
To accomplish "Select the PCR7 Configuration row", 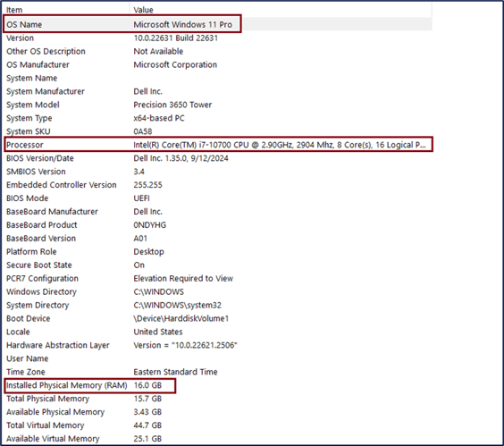I will [x=217, y=279].
